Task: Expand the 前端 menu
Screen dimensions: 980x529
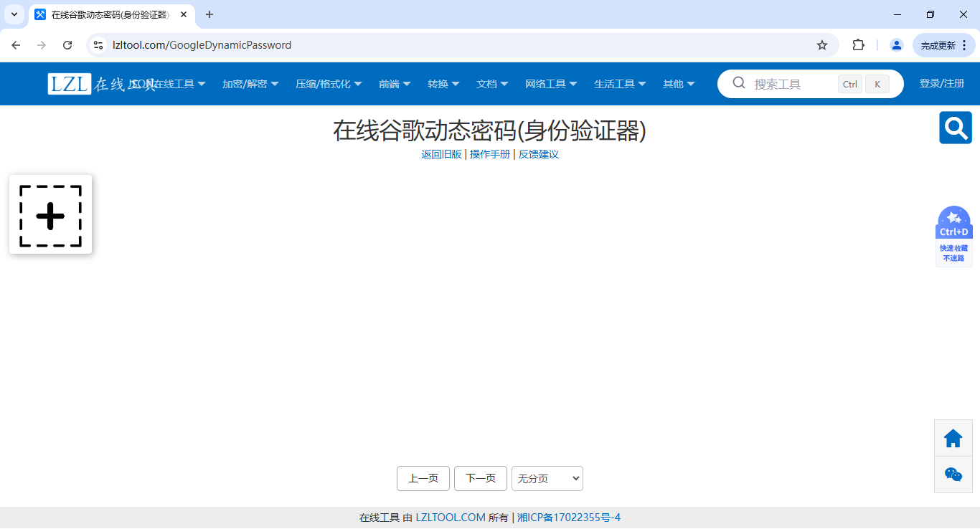Action: tap(395, 84)
